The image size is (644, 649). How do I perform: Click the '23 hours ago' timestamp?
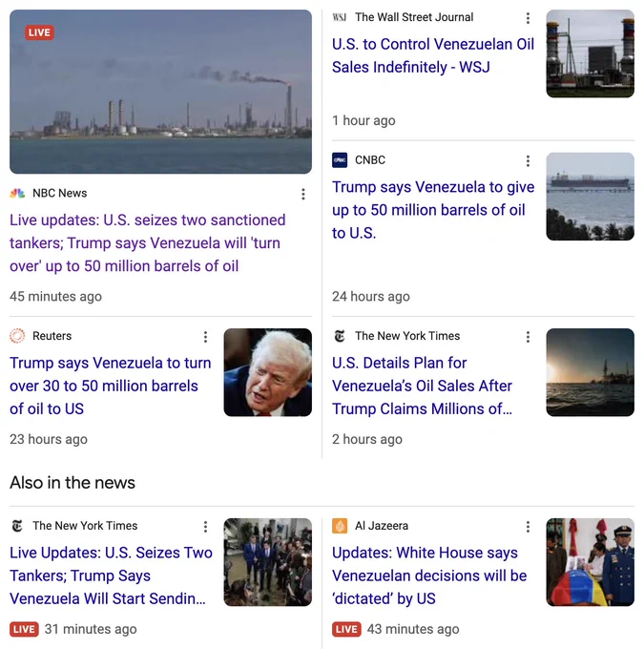pyautogui.click(x=49, y=439)
